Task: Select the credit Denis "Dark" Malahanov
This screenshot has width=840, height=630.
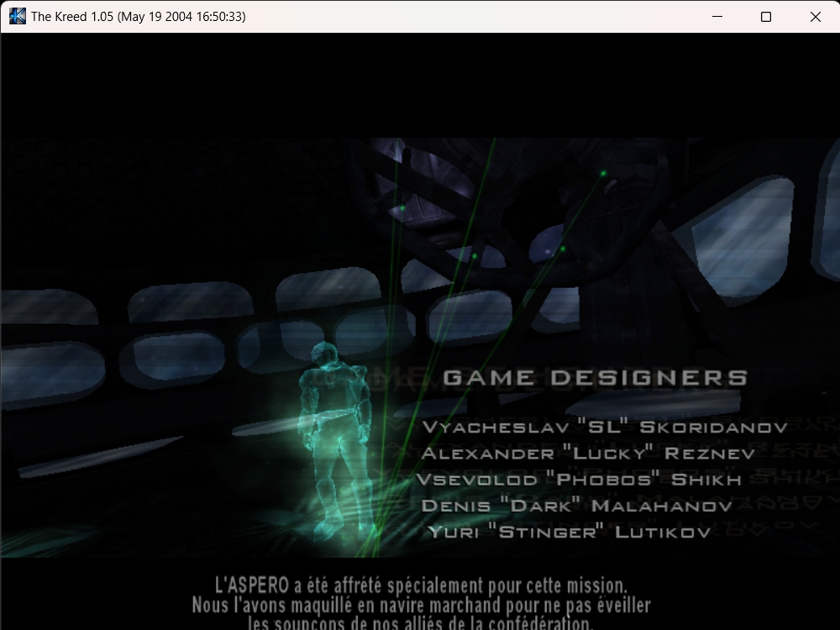Action: tap(576, 505)
